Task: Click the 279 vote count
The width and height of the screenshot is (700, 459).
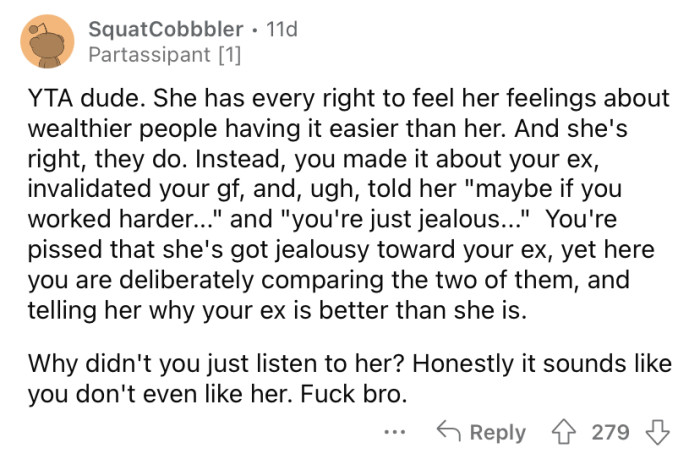Action: [x=610, y=432]
